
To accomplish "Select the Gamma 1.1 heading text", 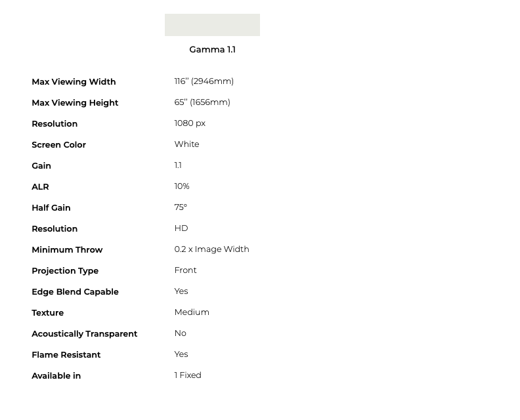I will pos(212,50).
